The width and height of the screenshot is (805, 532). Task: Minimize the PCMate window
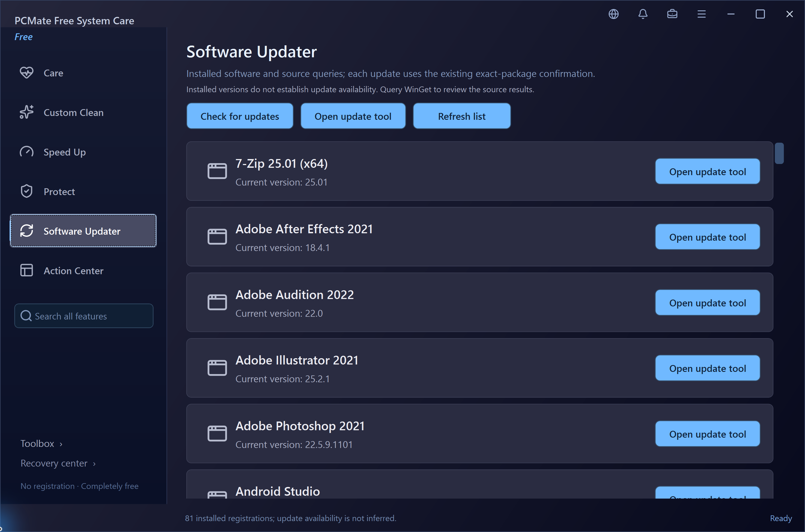pos(731,14)
